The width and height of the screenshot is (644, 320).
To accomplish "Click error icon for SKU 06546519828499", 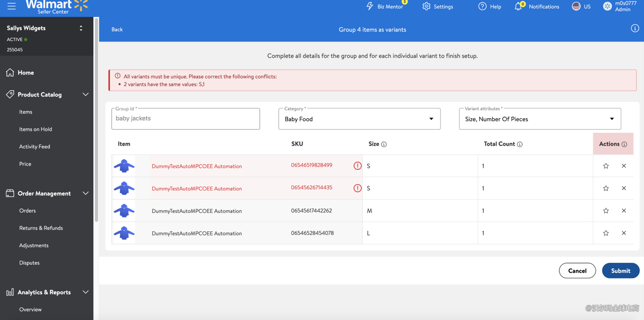I will (x=357, y=166).
